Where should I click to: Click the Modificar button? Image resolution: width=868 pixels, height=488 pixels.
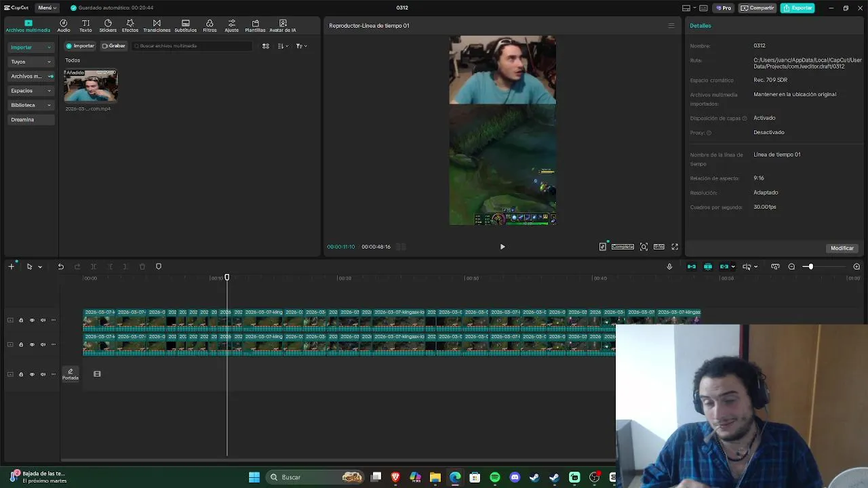tap(842, 248)
